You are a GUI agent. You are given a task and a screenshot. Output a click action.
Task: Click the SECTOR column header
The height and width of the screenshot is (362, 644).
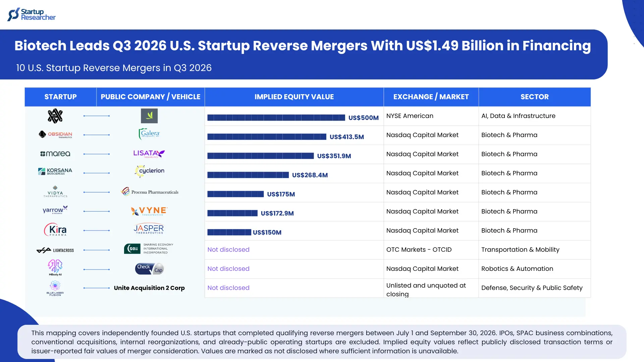point(535,97)
